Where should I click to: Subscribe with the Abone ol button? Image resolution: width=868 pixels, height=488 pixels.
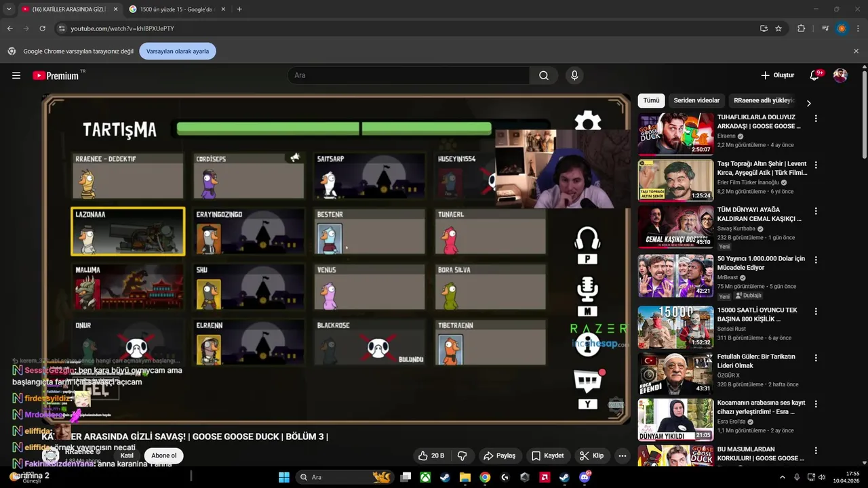tap(163, 455)
